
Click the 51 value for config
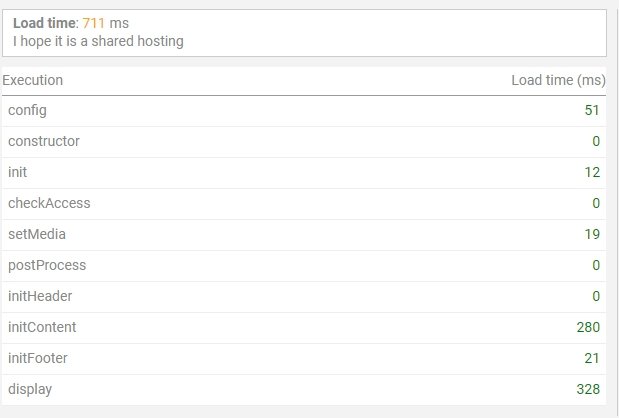point(592,110)
